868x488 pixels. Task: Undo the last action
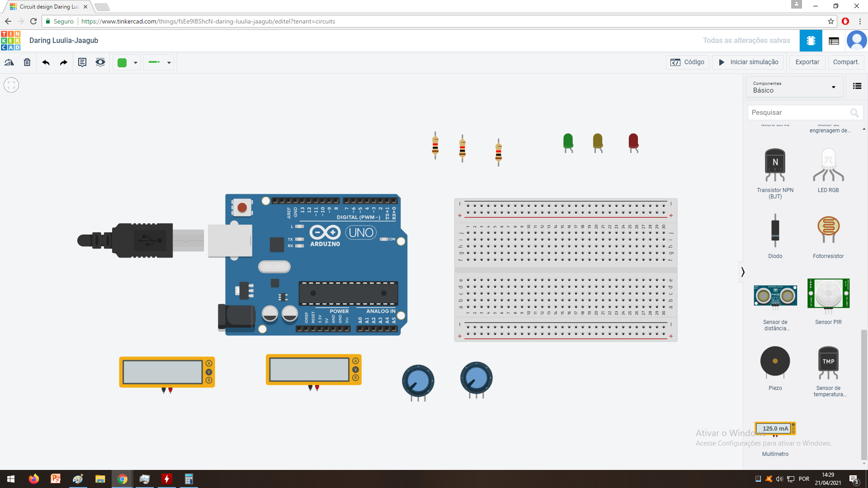[x=45, y=62]
